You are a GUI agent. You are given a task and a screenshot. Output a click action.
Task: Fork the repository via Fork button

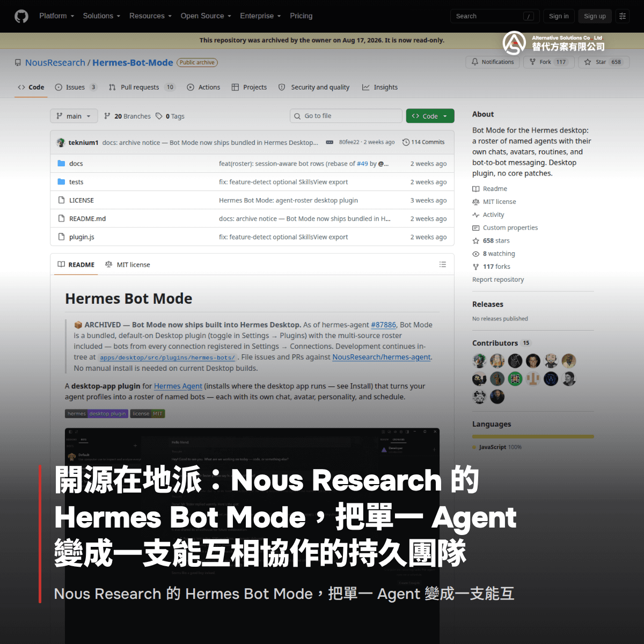pyautogui.click(x=549, y=62)
